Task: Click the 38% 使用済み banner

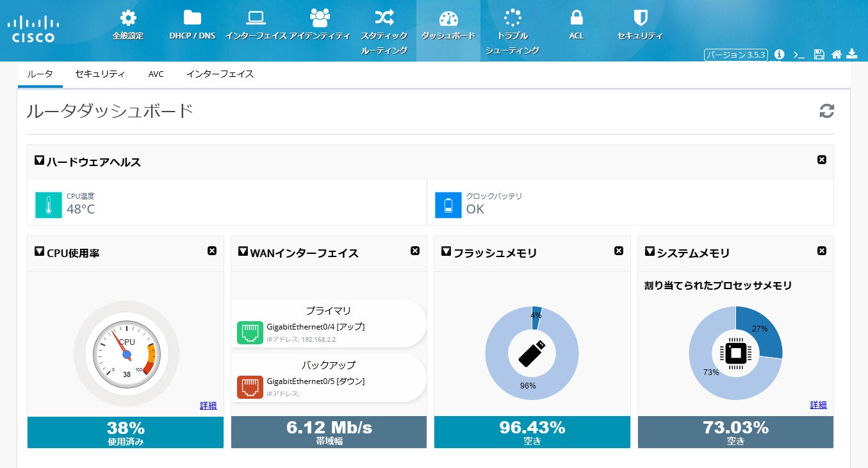Action: [x=126, y=432]
